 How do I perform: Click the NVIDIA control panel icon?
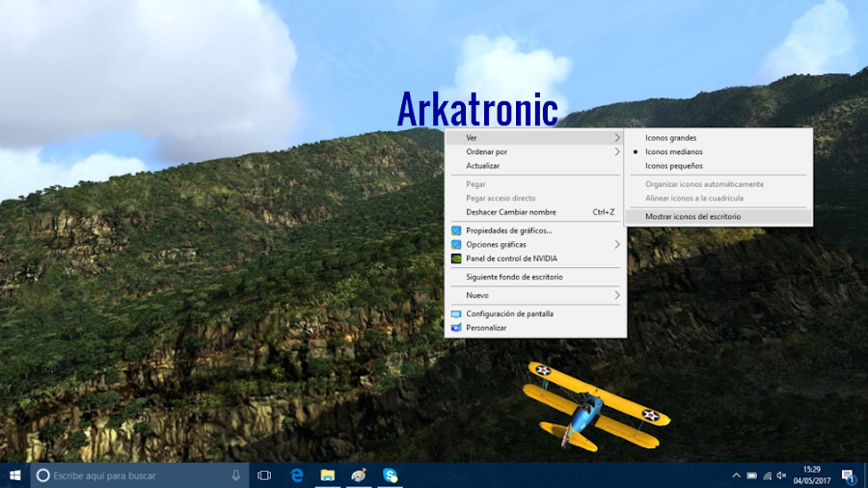(456, 258)
